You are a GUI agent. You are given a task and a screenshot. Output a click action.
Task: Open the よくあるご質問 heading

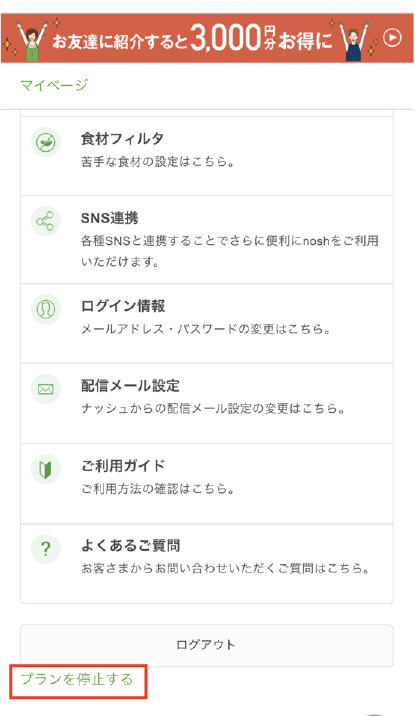pos(130,546)
